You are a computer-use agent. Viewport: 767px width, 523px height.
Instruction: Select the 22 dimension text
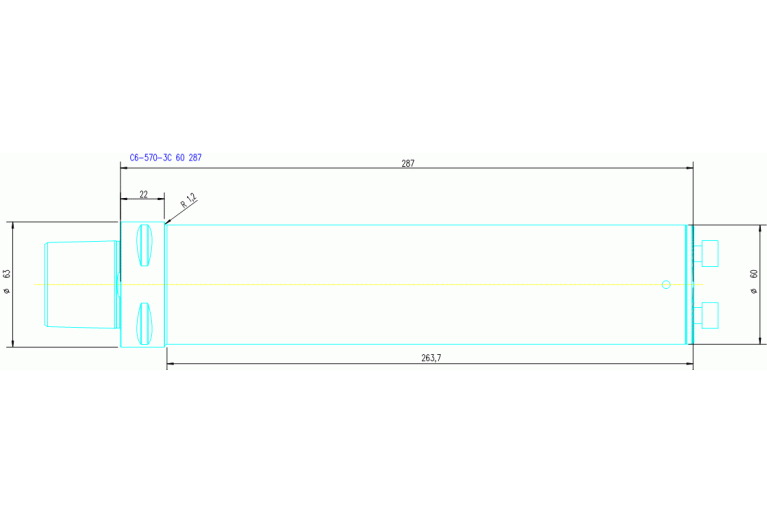coord(143,195)
